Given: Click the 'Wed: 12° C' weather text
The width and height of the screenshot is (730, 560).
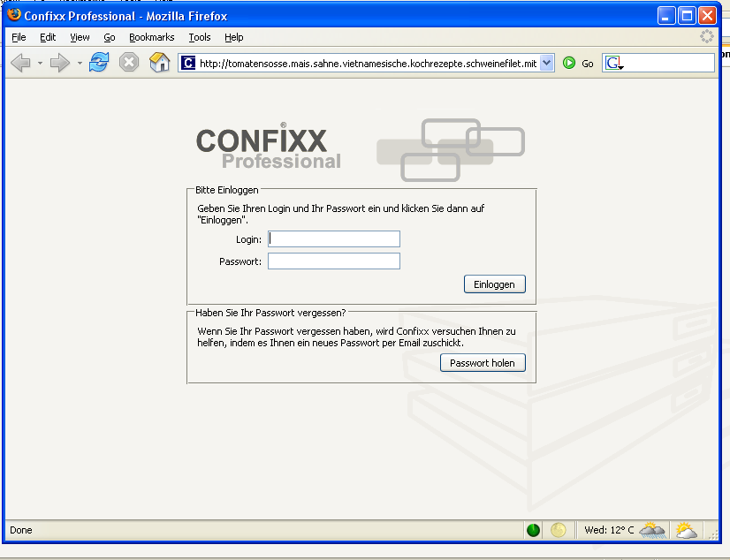Looking at the screenshot, I should pos(609,530).
